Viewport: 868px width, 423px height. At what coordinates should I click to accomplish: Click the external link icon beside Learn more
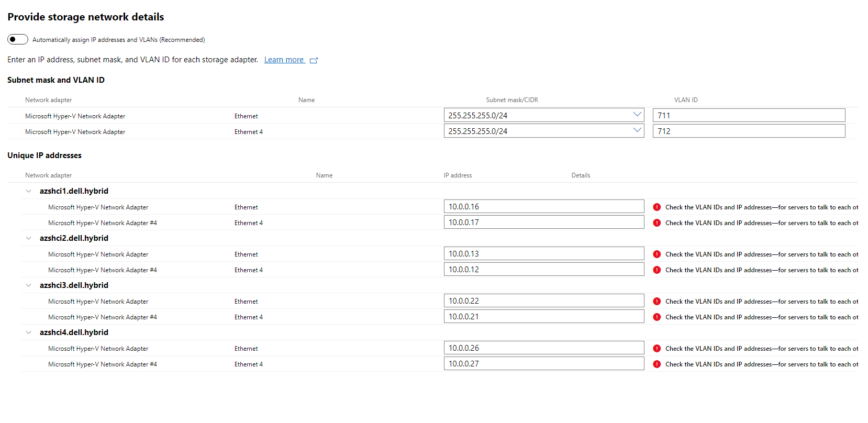314,60
